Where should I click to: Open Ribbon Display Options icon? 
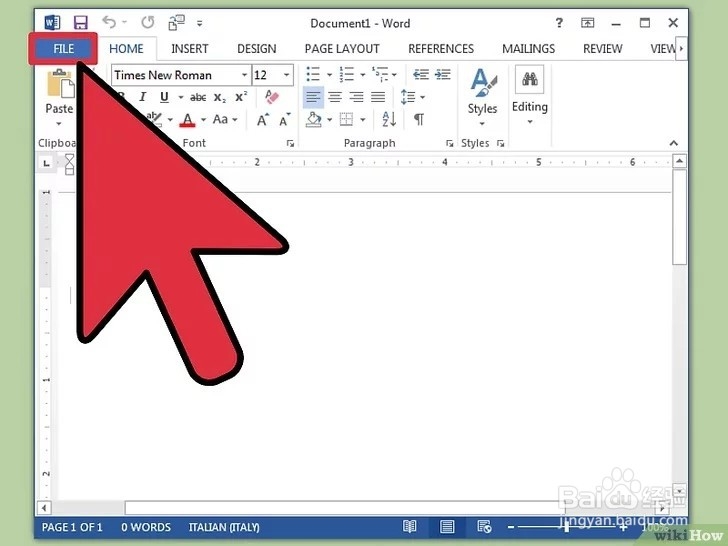click(x=587, y=23)
